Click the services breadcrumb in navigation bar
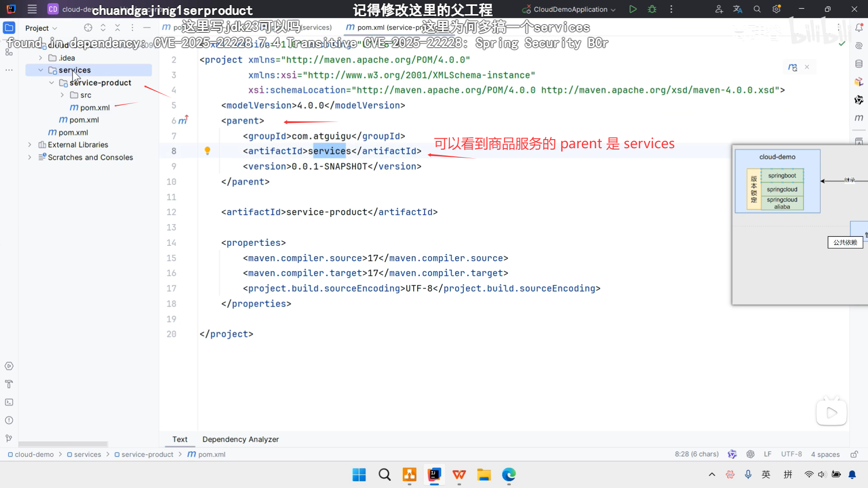The width and height of the screenshot is (868, 488). (x=87, y=455)
